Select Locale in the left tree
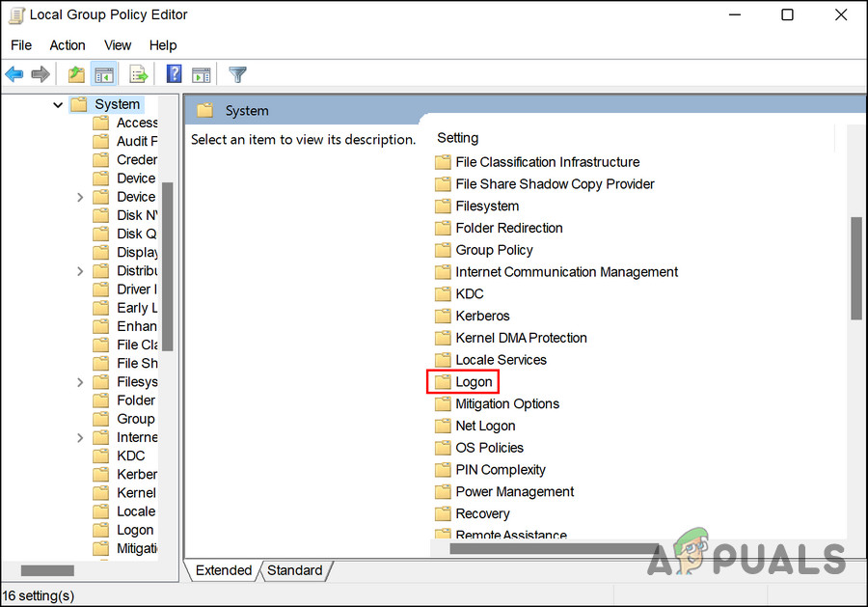This screenshot has height=607, width=868. tap(136, 511)
